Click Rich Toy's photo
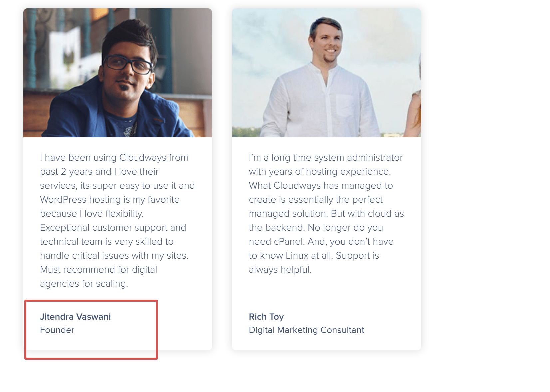 pyautogui.click(x=327, y=73)
